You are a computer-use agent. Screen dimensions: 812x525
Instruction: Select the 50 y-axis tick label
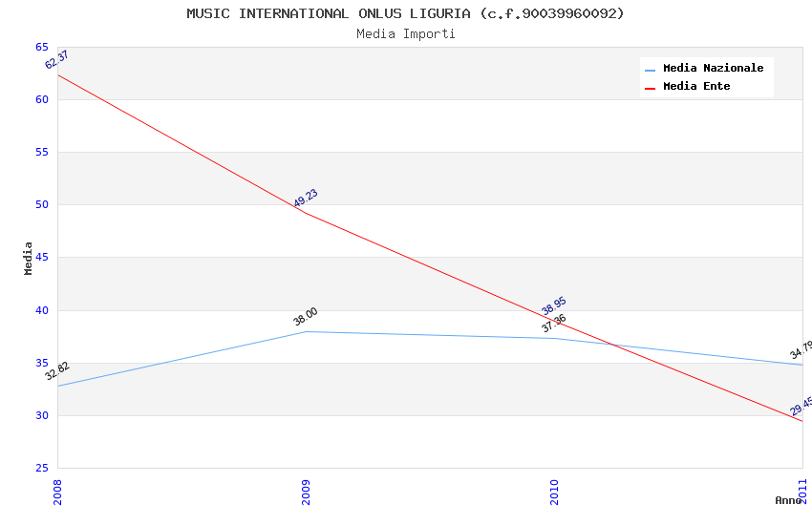42,205
